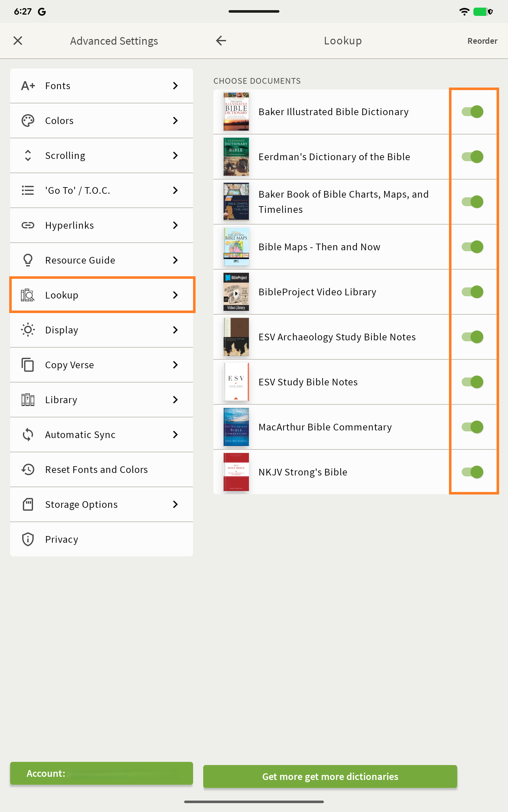Toggle BibleProject Video Library switch
Screen dimensions: 508x812
tap(472, 292)
